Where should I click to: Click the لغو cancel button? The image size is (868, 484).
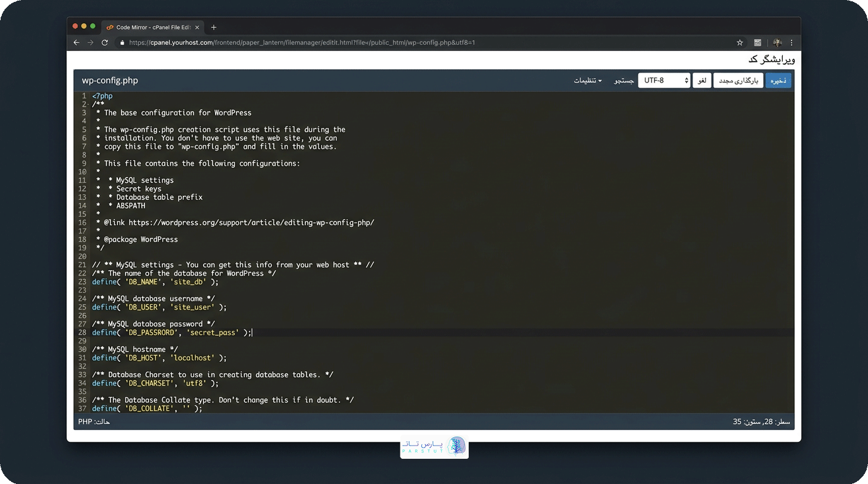click(x=702, y=81)
